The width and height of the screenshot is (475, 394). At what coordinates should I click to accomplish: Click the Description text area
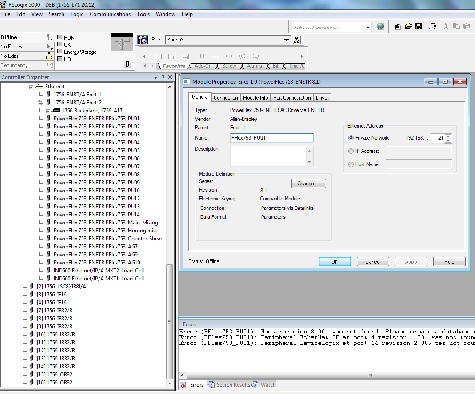tap(268, 156)
